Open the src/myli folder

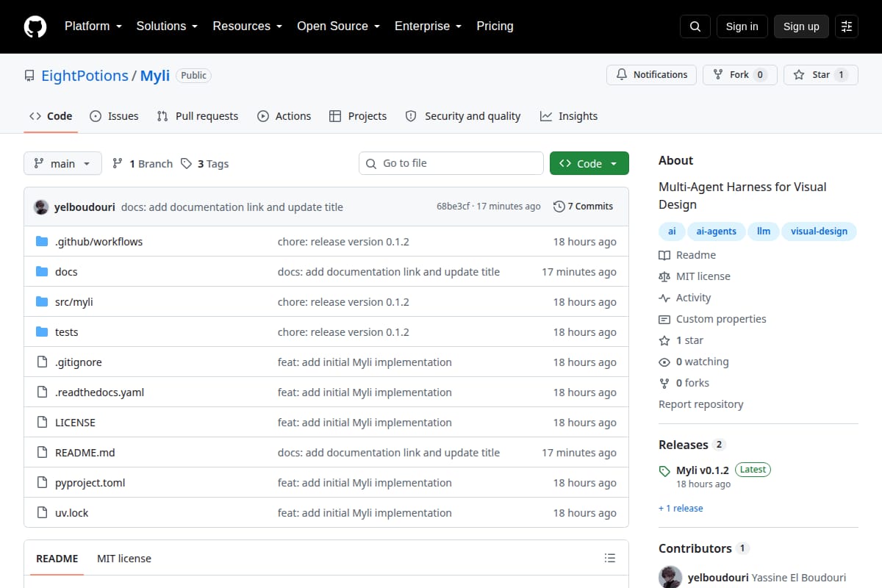point(74,302)
